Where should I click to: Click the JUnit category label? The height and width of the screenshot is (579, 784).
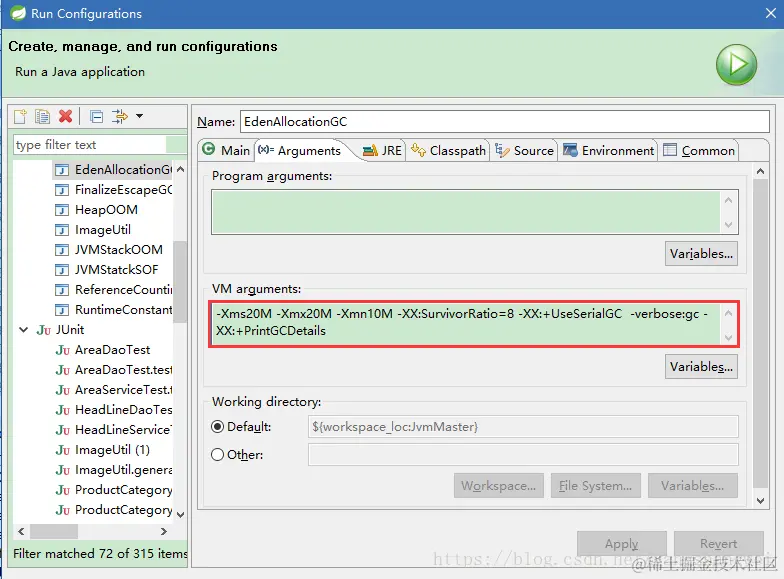pos(70,330)
